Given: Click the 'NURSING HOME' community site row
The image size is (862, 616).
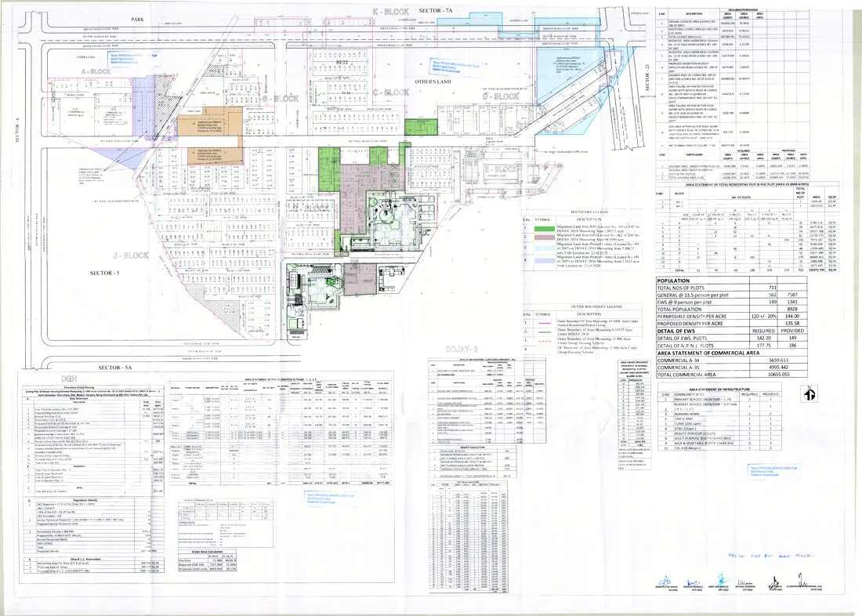Looking at the screenshot, I should pos(720,414).
